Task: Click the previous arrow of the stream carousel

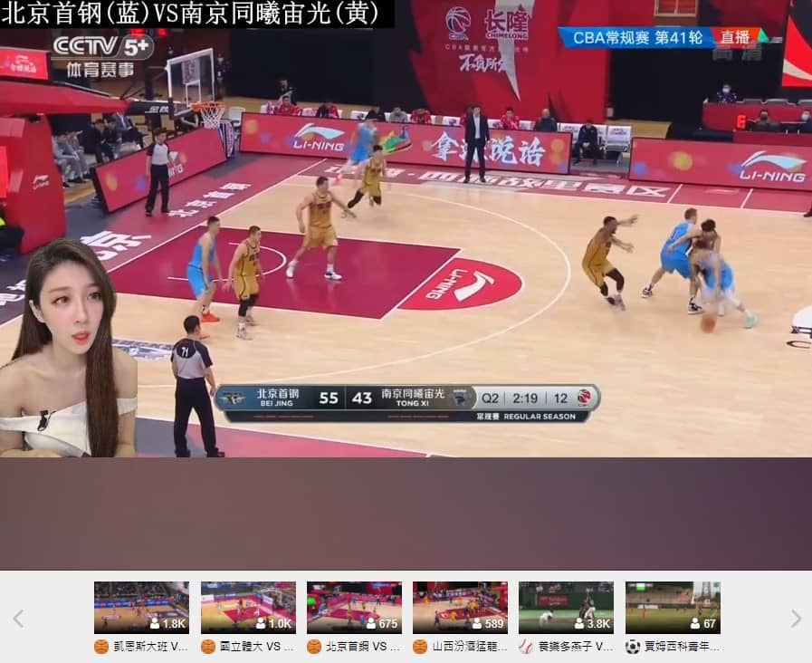Action: pyautogui.click(x=19, y=619)
